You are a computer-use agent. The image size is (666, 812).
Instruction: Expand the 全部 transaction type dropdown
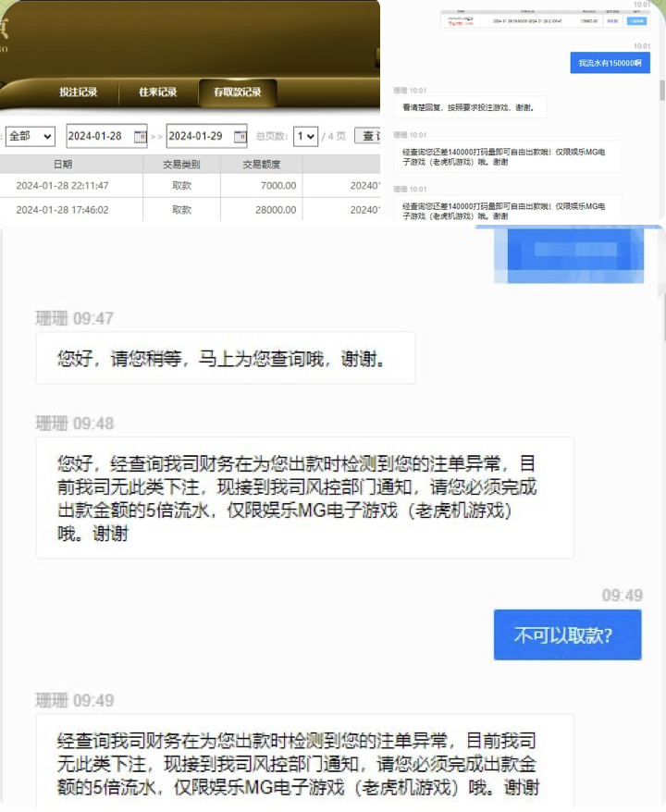(x=30, y=136)
